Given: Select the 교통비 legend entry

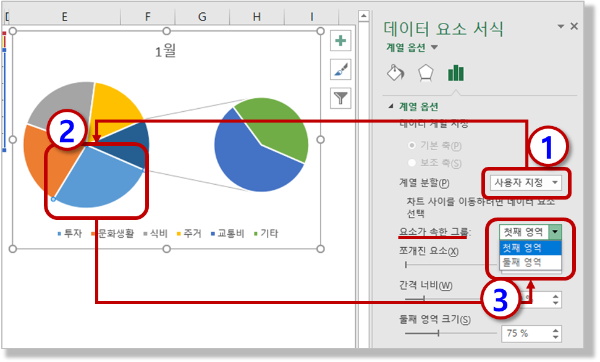Looking at the screenshot, I should [227, 233].
